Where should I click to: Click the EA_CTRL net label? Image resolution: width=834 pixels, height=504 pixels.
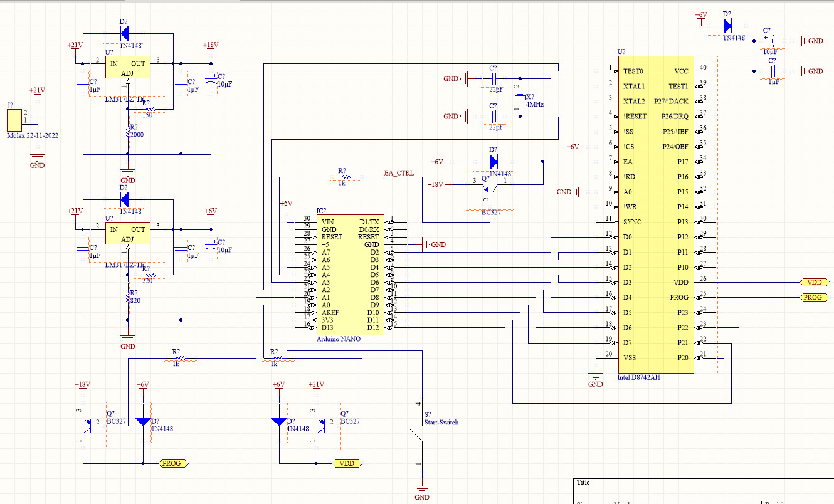[399, 174]
